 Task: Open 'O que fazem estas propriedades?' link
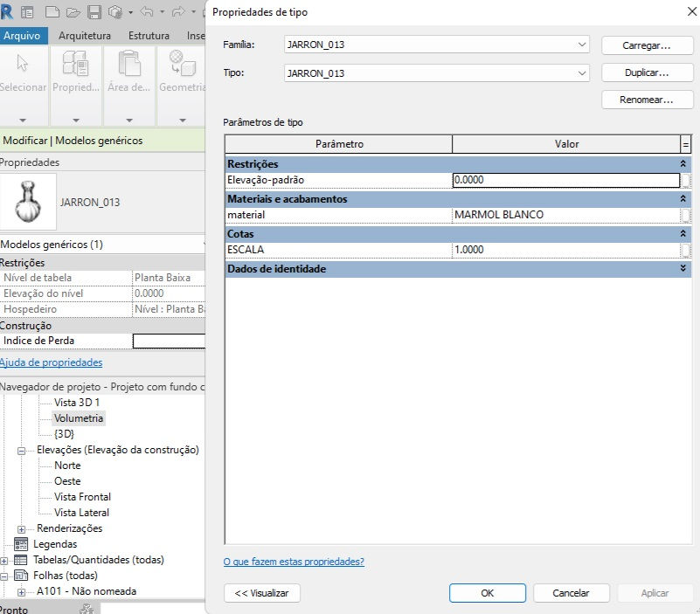tap(294, 562)
